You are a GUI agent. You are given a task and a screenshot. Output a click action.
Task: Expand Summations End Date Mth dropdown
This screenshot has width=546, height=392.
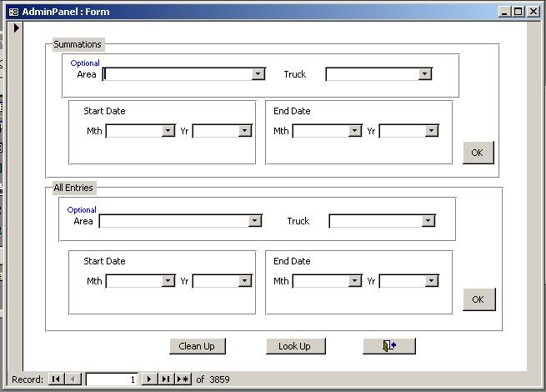point(355,131)
